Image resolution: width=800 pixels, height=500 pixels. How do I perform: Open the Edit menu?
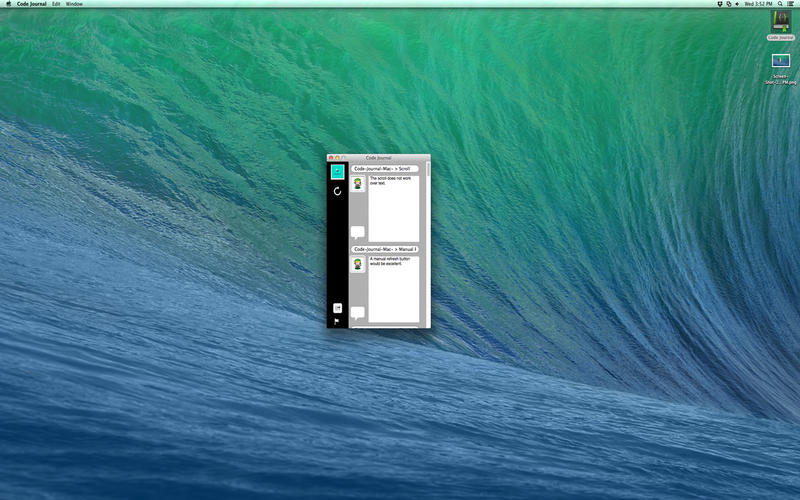point(56,4)
